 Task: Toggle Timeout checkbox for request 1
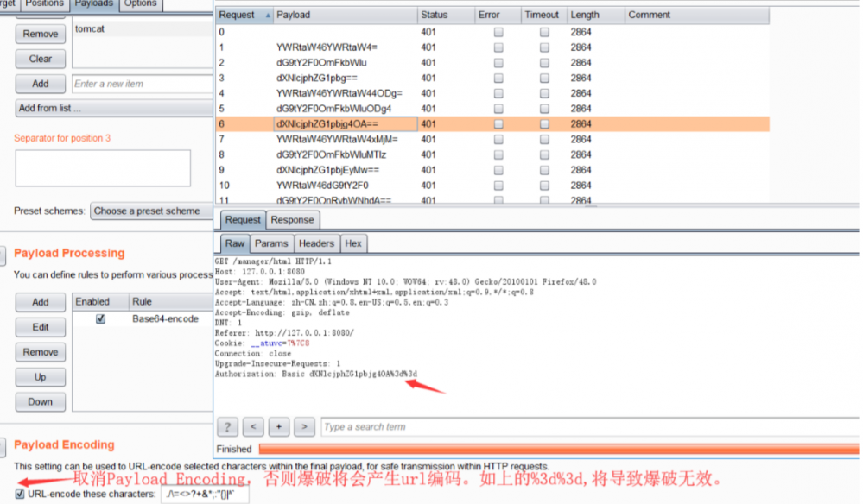(x=544, y=47)
